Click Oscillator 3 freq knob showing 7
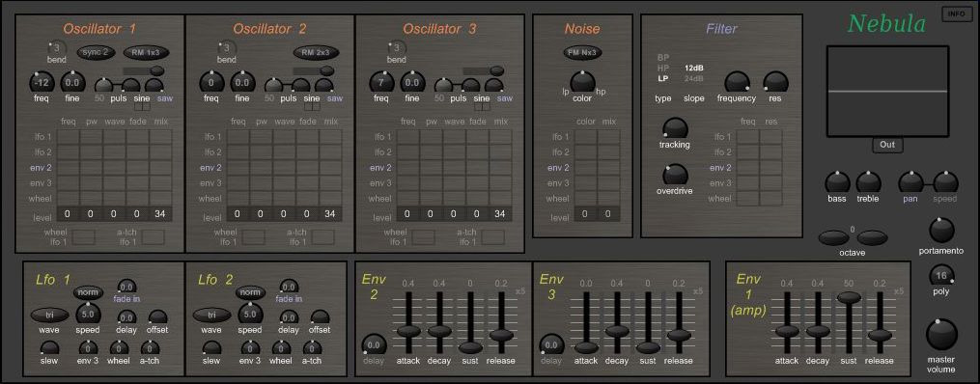 (x=382, y=83)
